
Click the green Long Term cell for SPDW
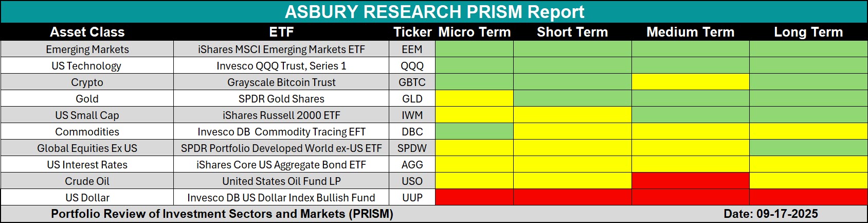(x=808, y=148)
